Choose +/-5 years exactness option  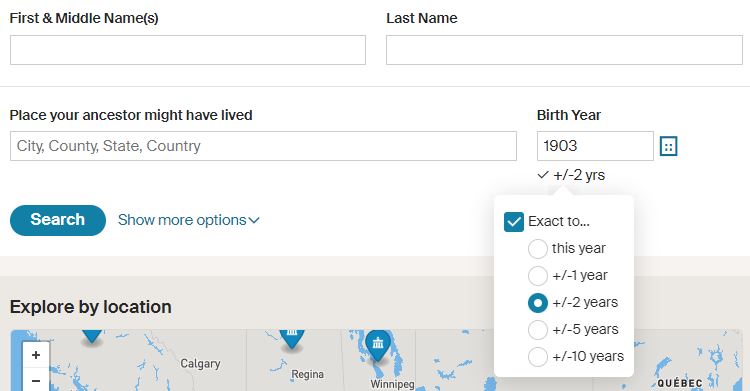[538, 330]
